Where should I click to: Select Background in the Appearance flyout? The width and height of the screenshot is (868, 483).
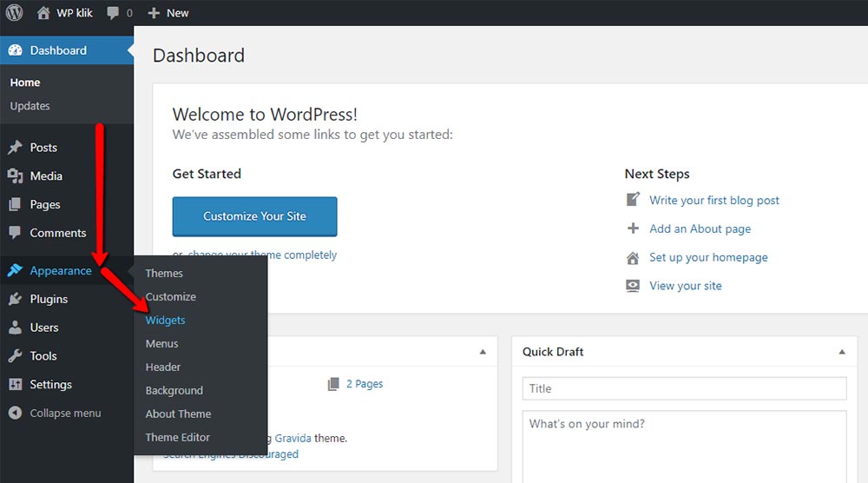174,391
